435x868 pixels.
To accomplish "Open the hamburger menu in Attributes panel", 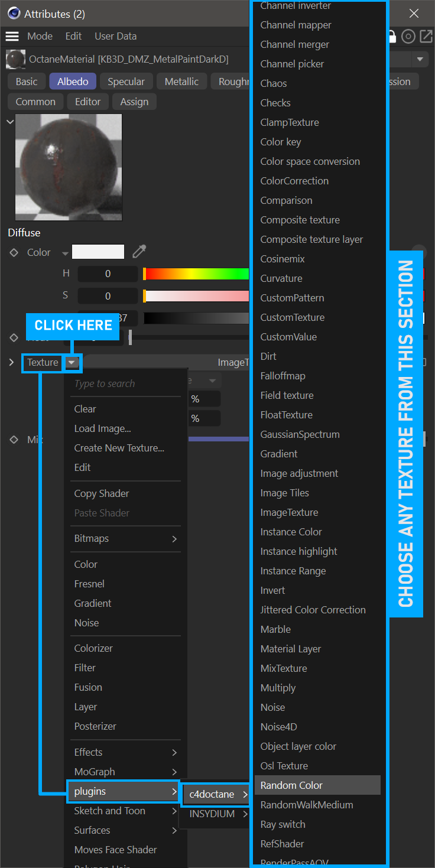I will tap(12, 36).
